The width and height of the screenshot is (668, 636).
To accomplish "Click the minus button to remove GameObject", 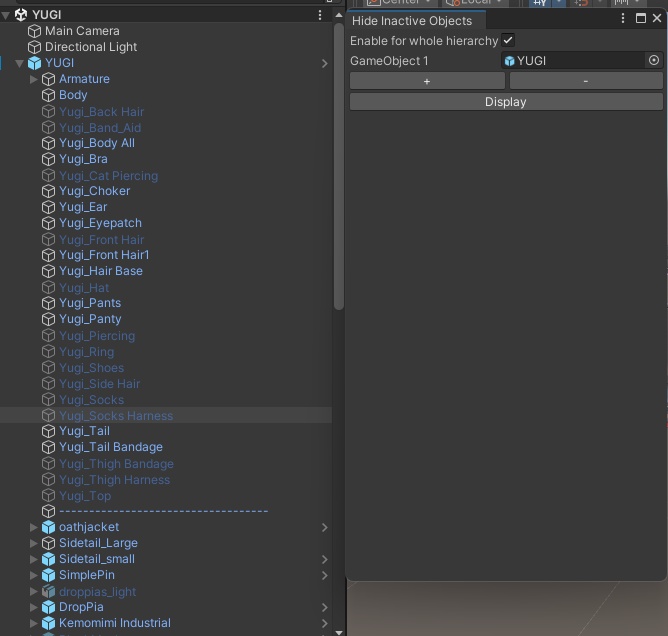I will point(586,81).
